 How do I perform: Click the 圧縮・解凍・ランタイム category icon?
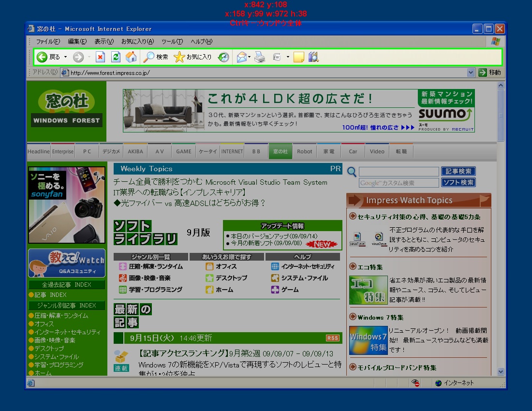pos(122,266)
